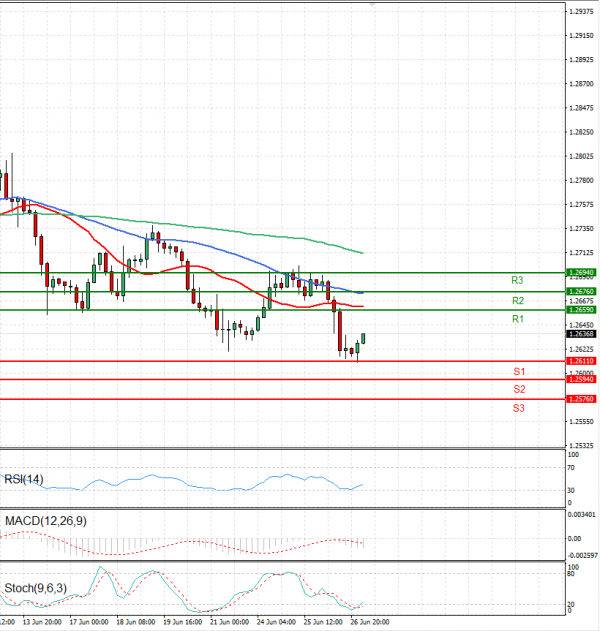The image size is (600, 631).
Task: Click the 26 Jun 20:00 time label
Action: point(370,622)
